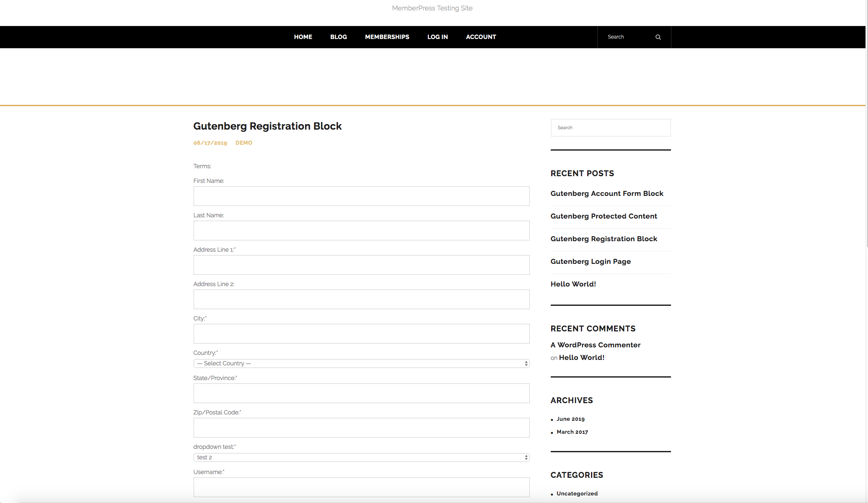Go to the BLOG menu item
Screen dimensions: 868x503
(338, 37)
